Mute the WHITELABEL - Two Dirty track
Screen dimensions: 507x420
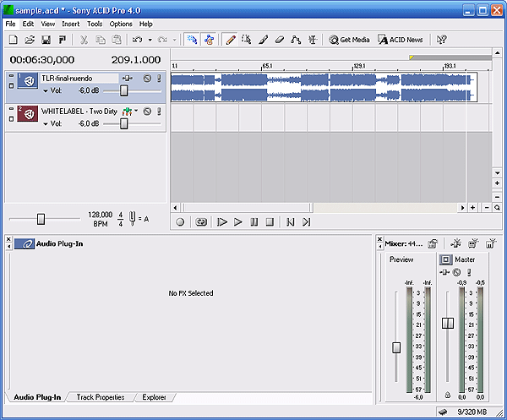point(146,112)
